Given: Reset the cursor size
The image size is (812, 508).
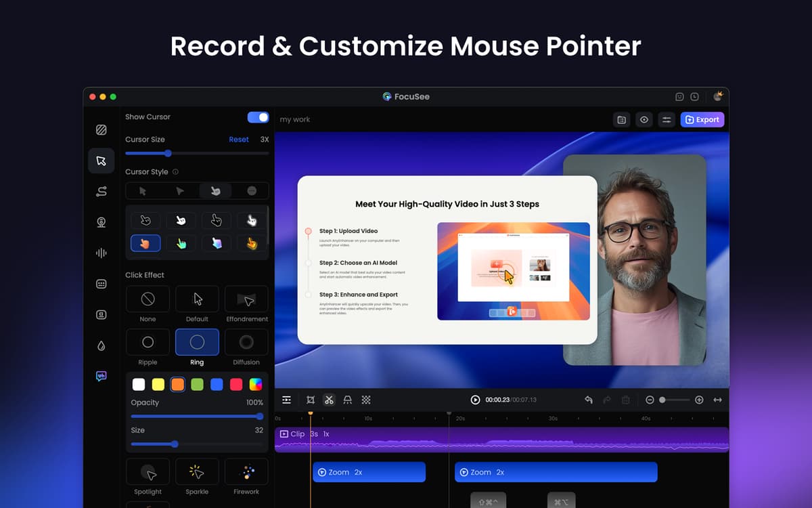Looking at the screenshot, I should 238,140.
